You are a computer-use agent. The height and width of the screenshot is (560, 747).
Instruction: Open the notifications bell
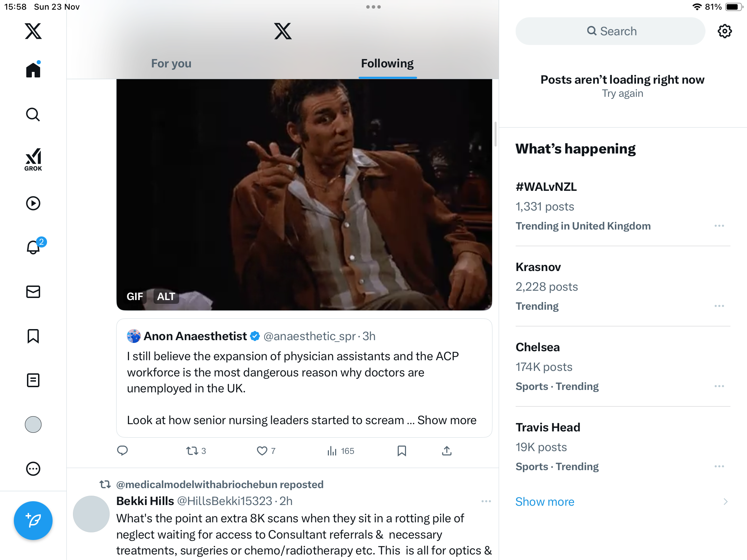(33, 248)
